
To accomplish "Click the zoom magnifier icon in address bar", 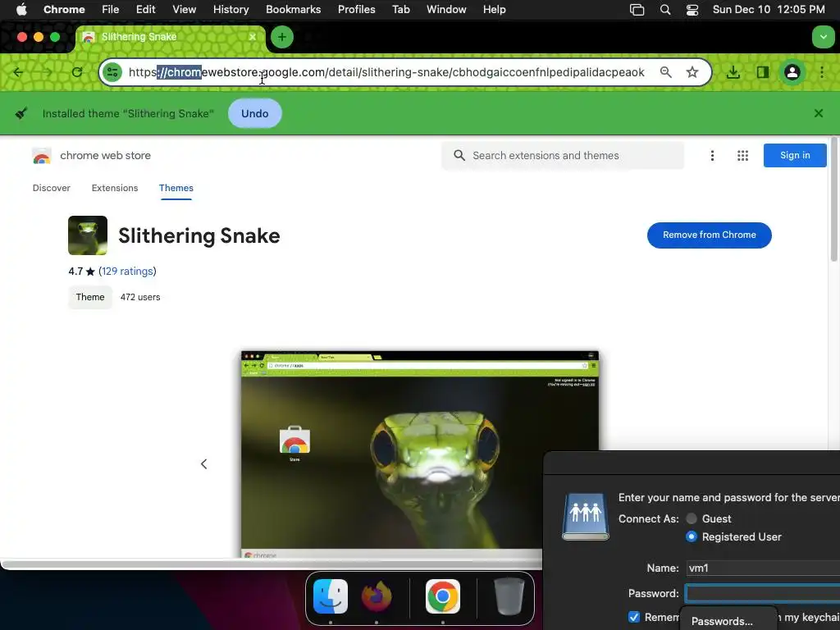I will coord(665,72).
